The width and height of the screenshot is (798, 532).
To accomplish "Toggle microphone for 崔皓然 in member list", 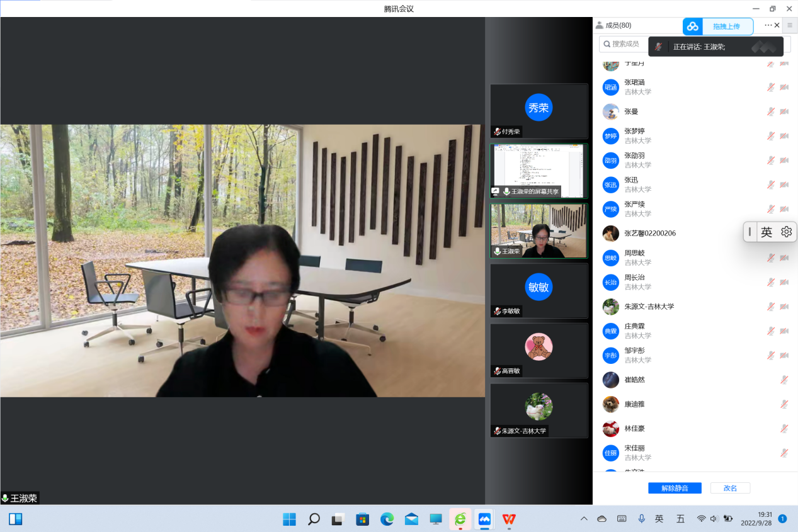I will click(784, 380).
